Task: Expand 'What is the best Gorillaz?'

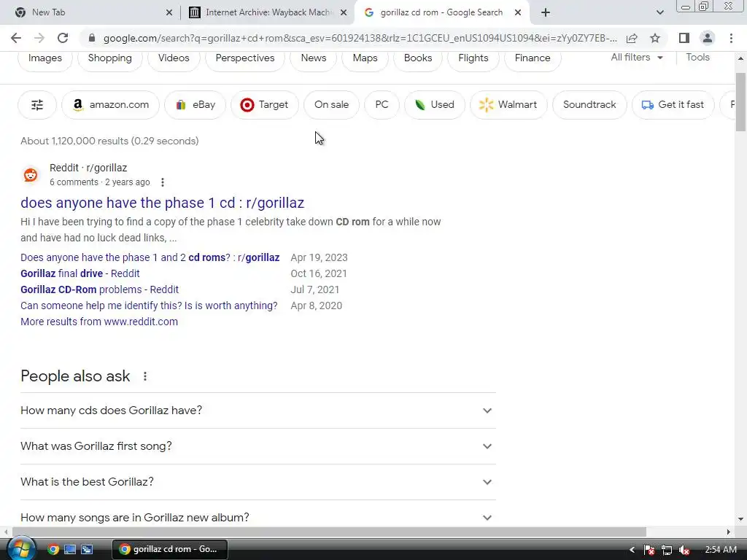Action: 258,482
